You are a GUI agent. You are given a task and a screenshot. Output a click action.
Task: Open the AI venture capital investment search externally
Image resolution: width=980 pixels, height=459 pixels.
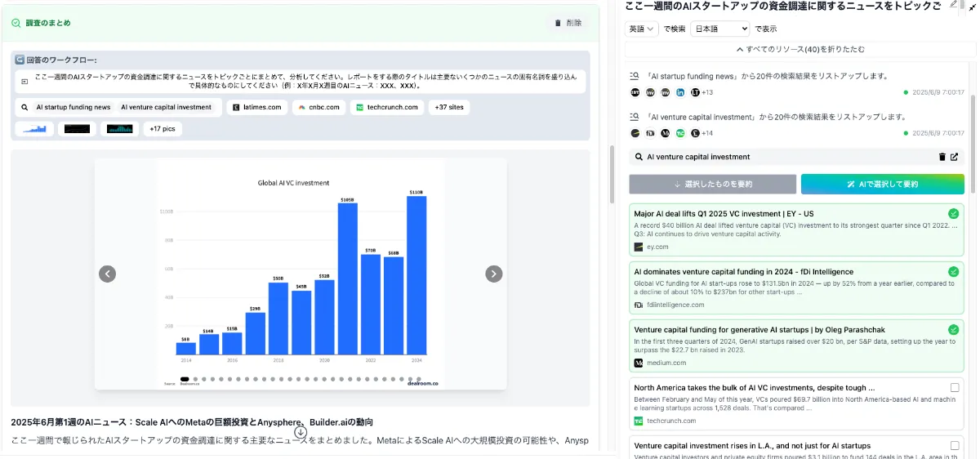[x=955, y=157]
